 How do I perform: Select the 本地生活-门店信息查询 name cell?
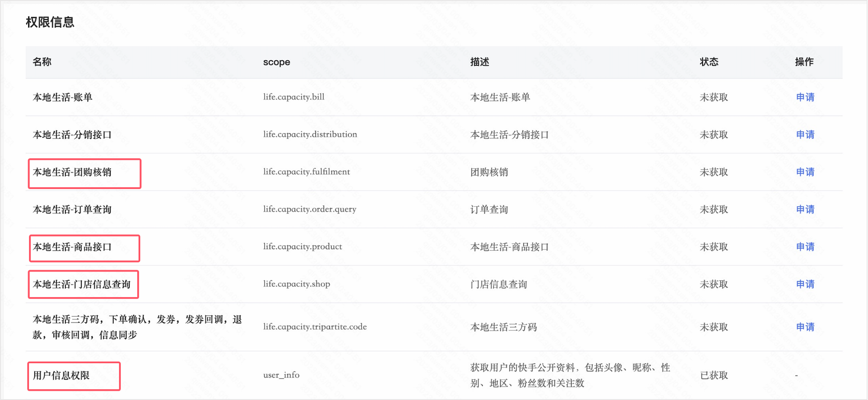[x=81, y=285]
